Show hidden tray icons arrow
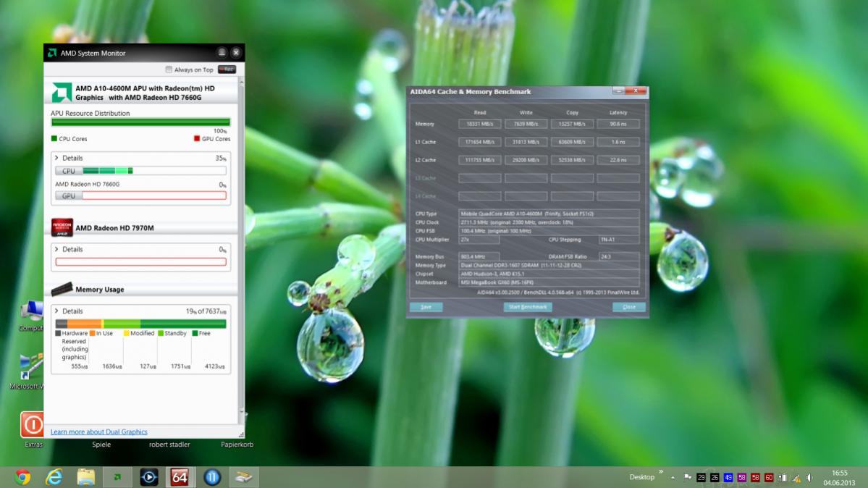The width and height of the screenshot is (868, 488). [x=673, y=477]
